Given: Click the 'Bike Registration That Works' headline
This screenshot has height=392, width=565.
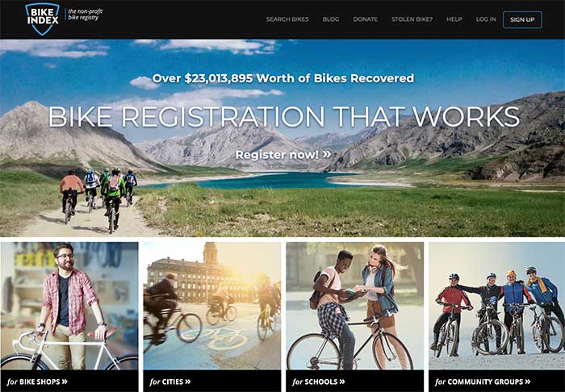Looking at the screenshot, I should [x=284, y=117].
